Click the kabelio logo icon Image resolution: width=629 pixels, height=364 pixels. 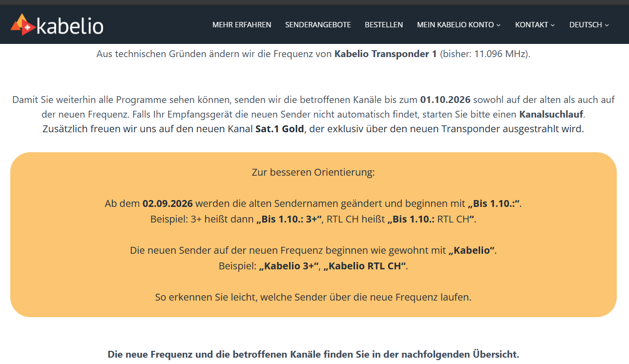[22, 24]
